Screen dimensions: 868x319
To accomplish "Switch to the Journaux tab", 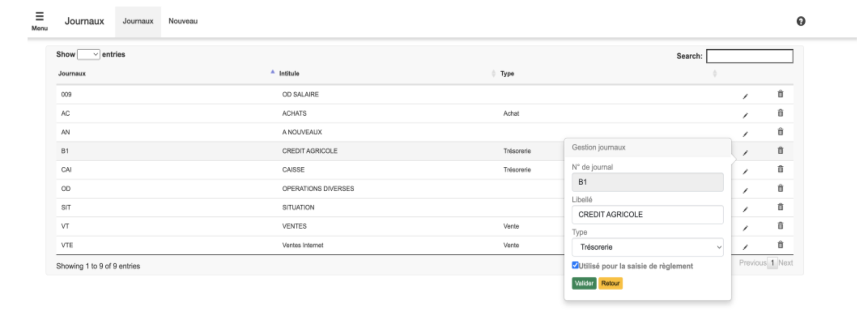I will (138, 21).
